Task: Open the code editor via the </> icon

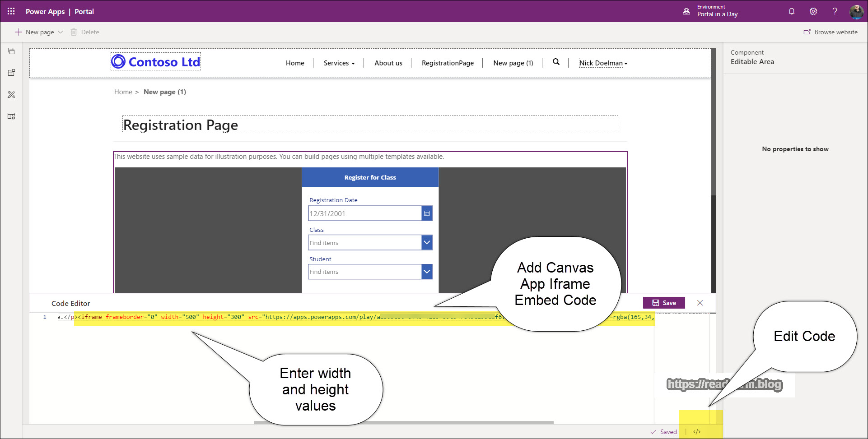Action: (x=696, y=431)
